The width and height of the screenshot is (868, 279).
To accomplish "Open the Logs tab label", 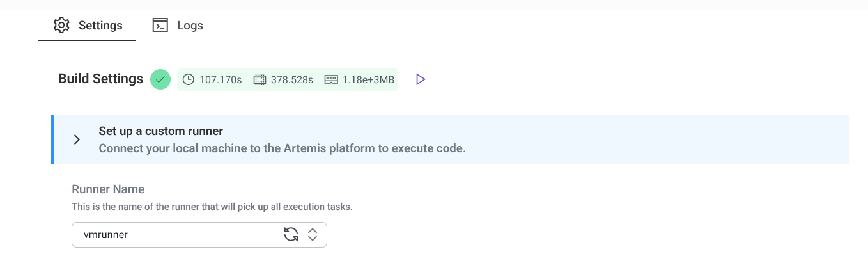I will [x=190, y=26].
